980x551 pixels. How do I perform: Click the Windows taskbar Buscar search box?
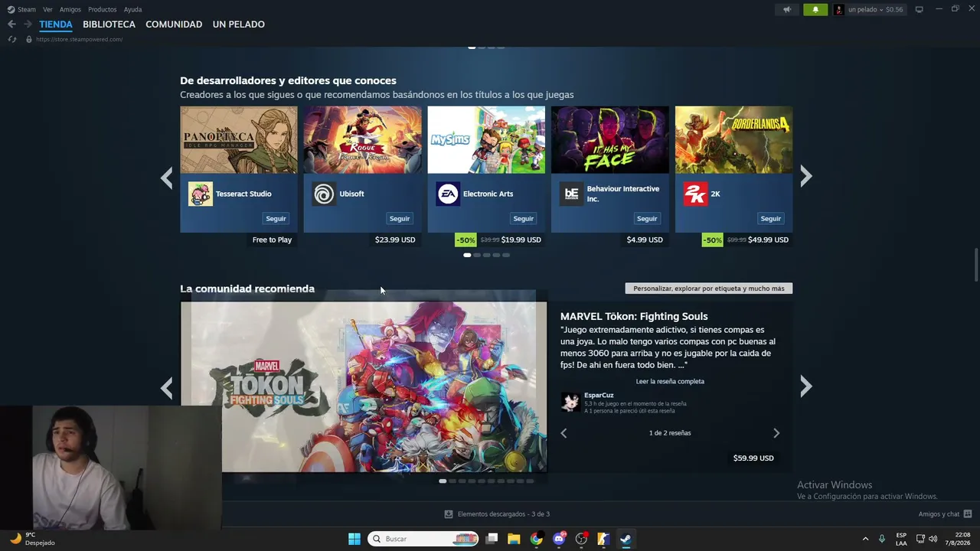423,539
